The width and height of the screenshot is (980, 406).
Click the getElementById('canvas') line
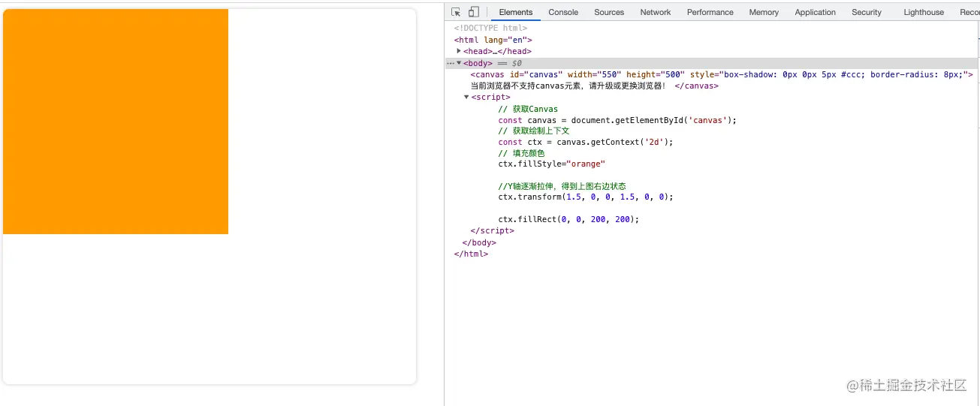(x=617, y=120)
